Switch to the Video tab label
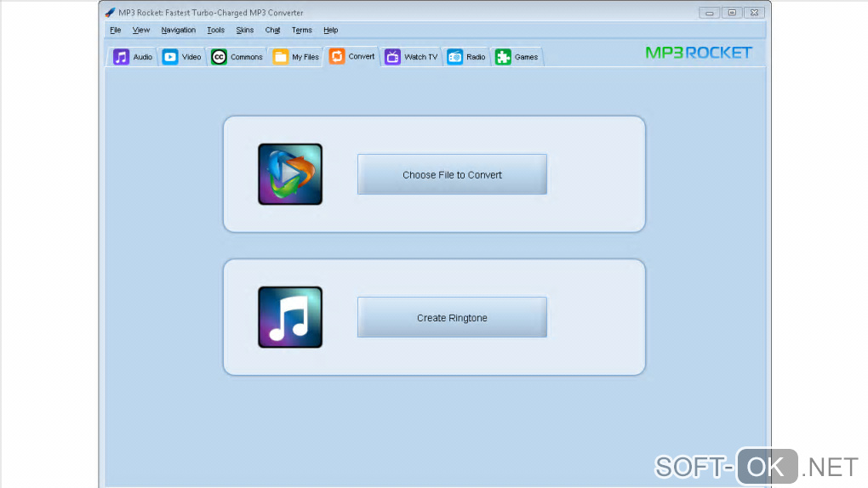The image size is (868, 488). (x=191, y=57)
